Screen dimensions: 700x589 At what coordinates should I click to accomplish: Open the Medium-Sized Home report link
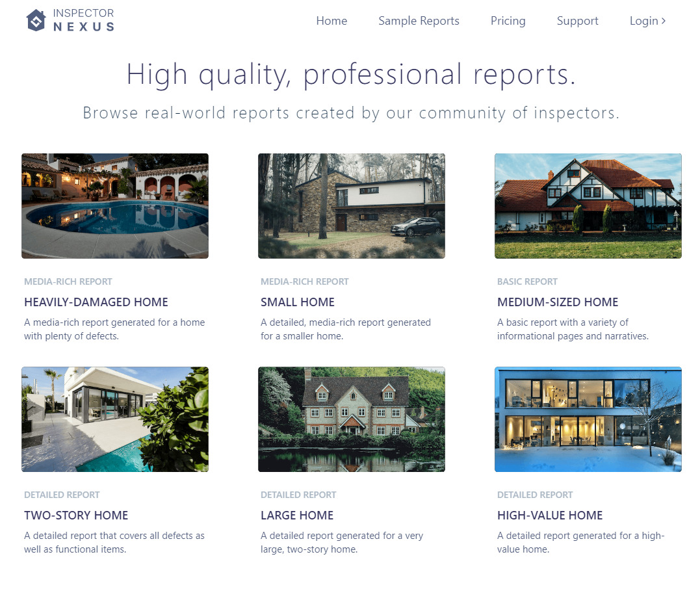[x=557, y=302]
